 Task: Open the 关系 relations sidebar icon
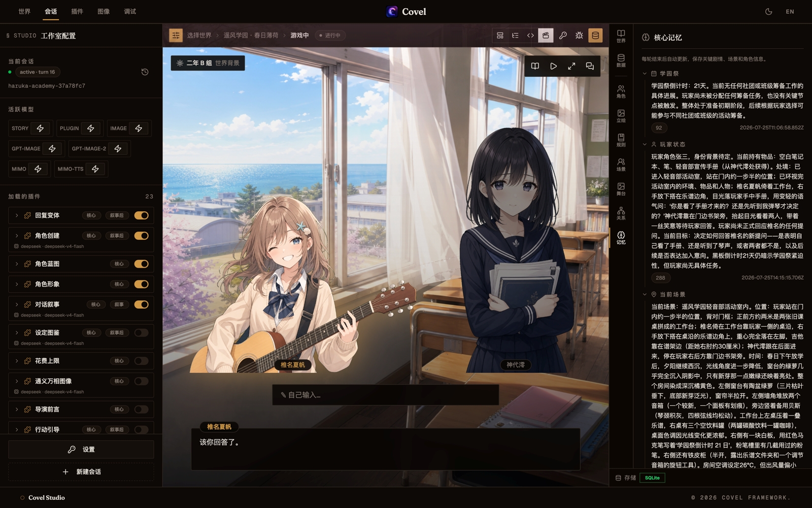tap(621, 213)
